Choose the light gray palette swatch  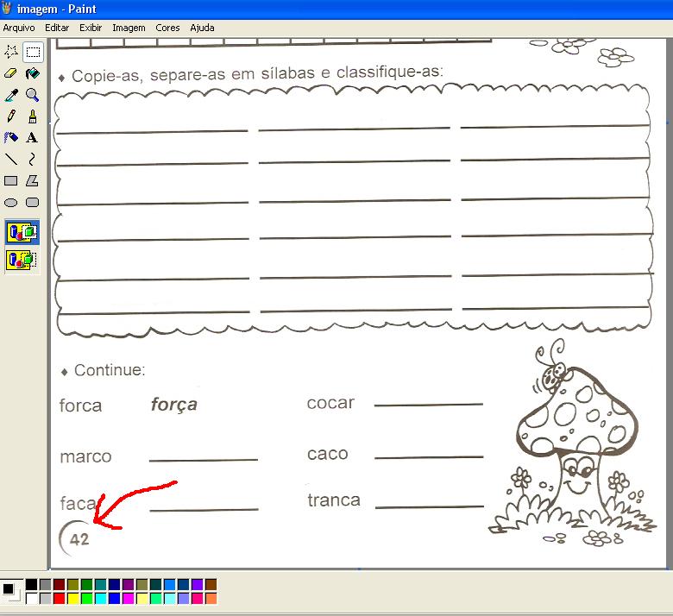[x=45, y=598]
